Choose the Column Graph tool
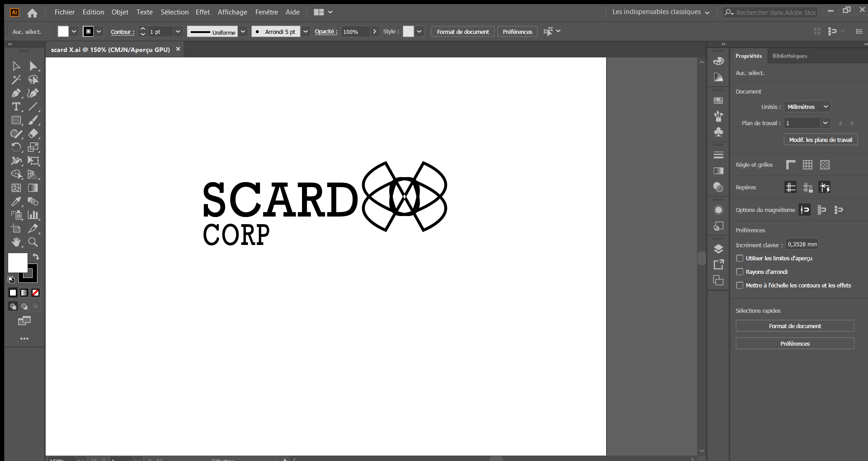 tap(33, 215)
